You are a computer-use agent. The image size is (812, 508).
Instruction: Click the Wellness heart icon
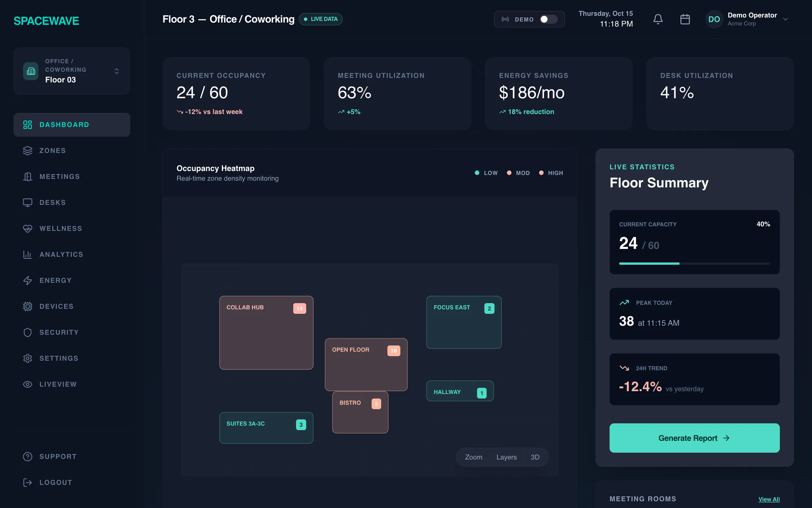(x=27, y=229)
